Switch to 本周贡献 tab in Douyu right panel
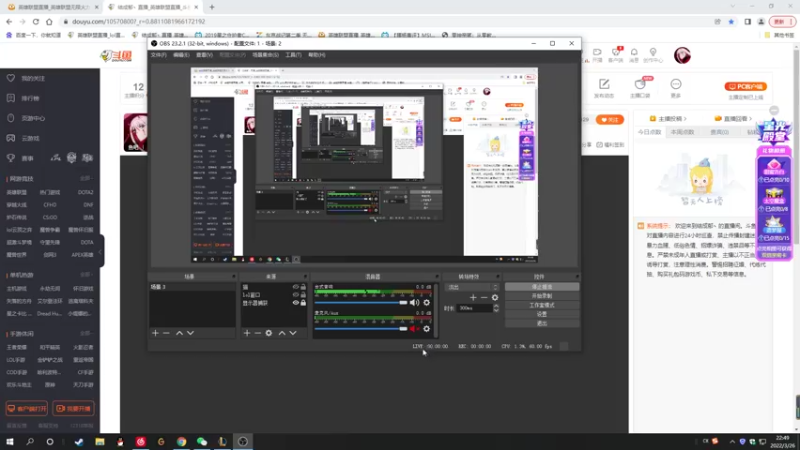Screen dimensions: 800x450 (x=683, y=132)
